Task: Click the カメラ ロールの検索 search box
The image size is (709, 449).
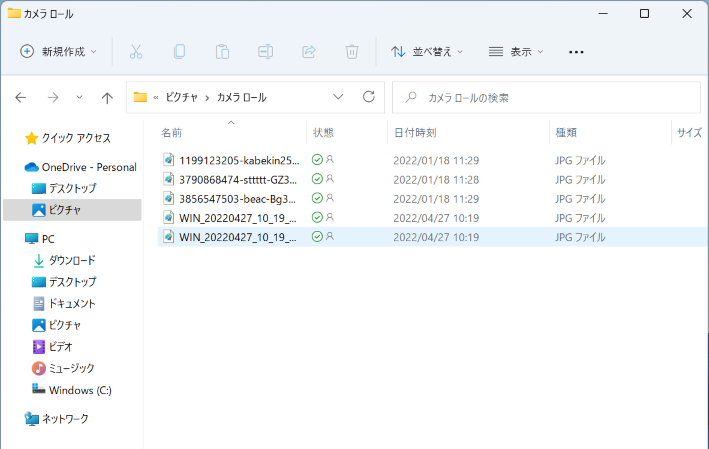Action: tap(546, 97)
